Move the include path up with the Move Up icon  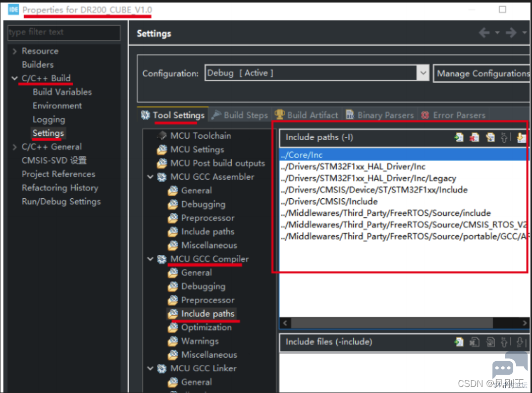pyautogui.click(x=505, y=137)
